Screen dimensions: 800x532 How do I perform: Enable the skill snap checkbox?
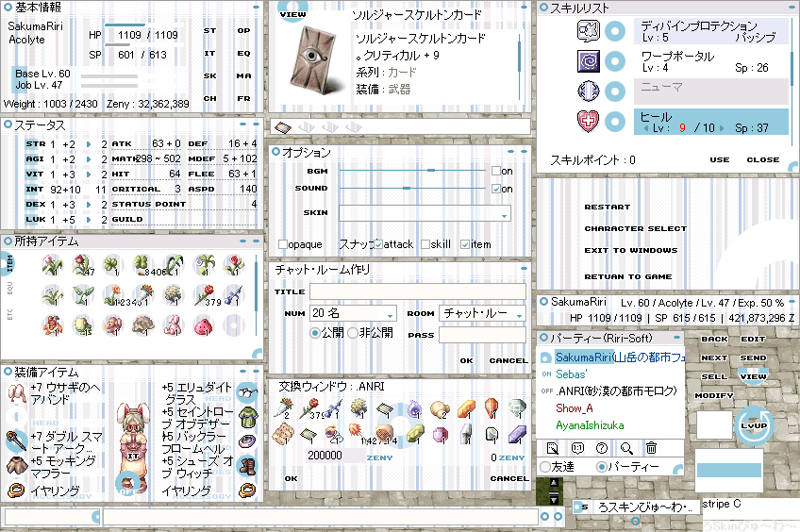click(425, 244)
